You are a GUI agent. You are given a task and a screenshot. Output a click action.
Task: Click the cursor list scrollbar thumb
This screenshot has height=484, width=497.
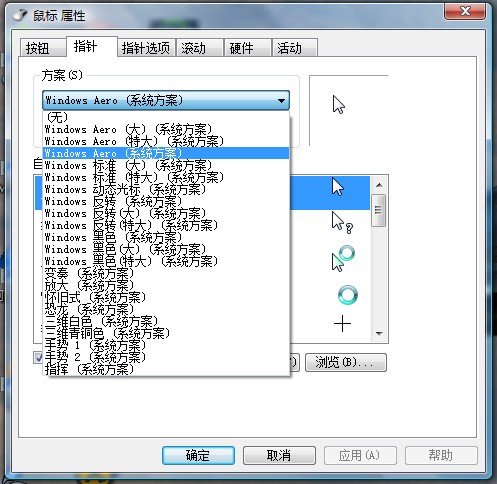(x=379, y=210)
